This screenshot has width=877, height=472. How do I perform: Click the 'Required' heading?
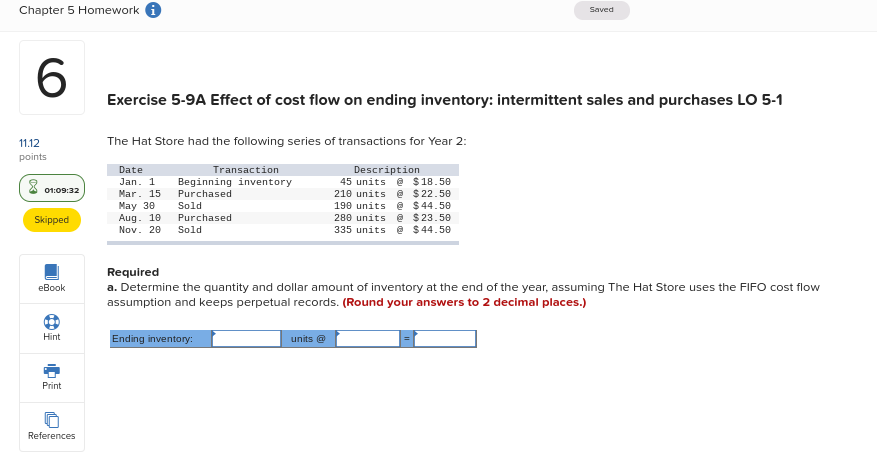coord(133,272)
